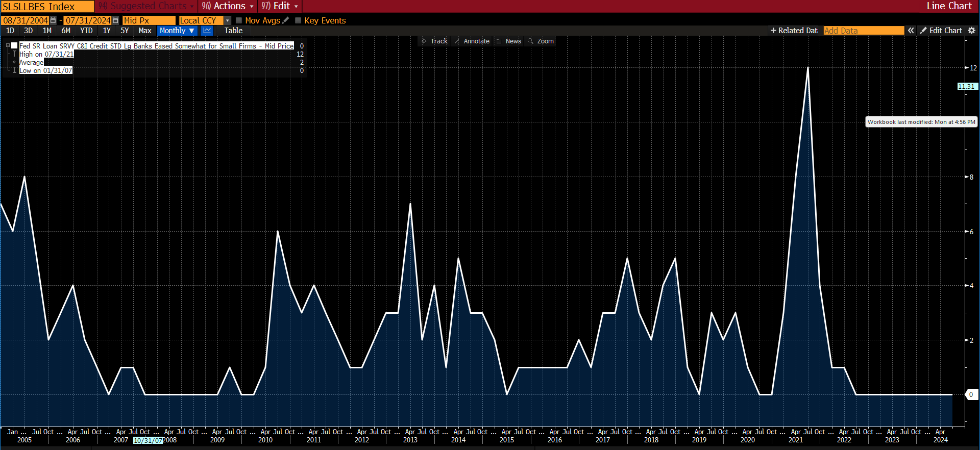
Task: Toggle the series visibility box in legend
Action: coord(15,45)
